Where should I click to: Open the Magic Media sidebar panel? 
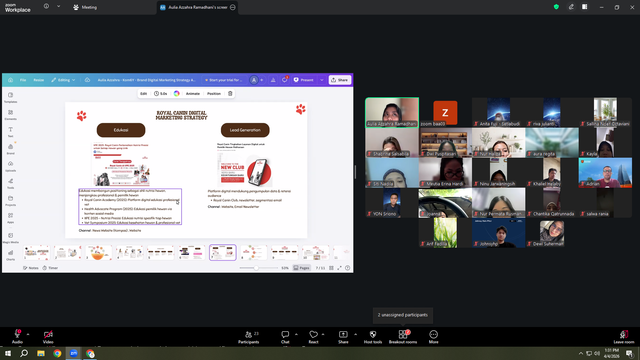11,238
